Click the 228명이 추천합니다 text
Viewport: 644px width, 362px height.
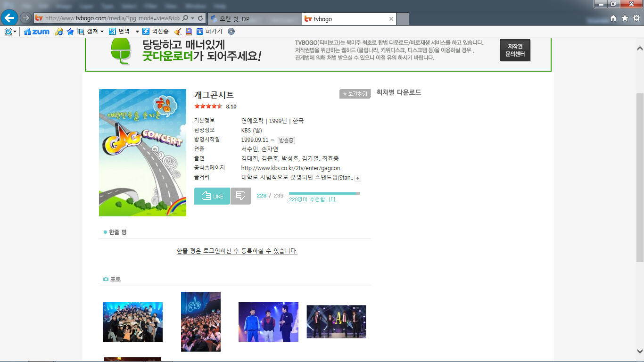click(x=313, y=199)
